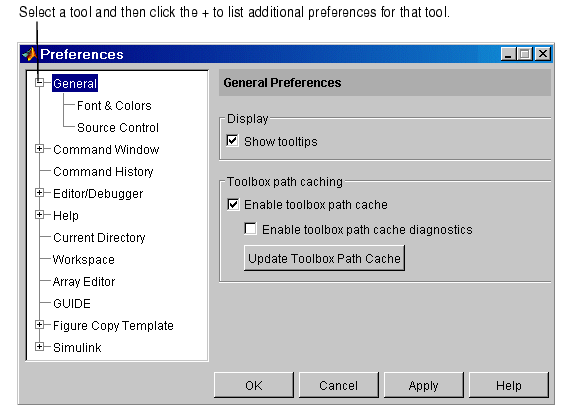Select Array Editor preferences
Image resolution: width=563 pixels, height=413 pixels.
point(84,282)
